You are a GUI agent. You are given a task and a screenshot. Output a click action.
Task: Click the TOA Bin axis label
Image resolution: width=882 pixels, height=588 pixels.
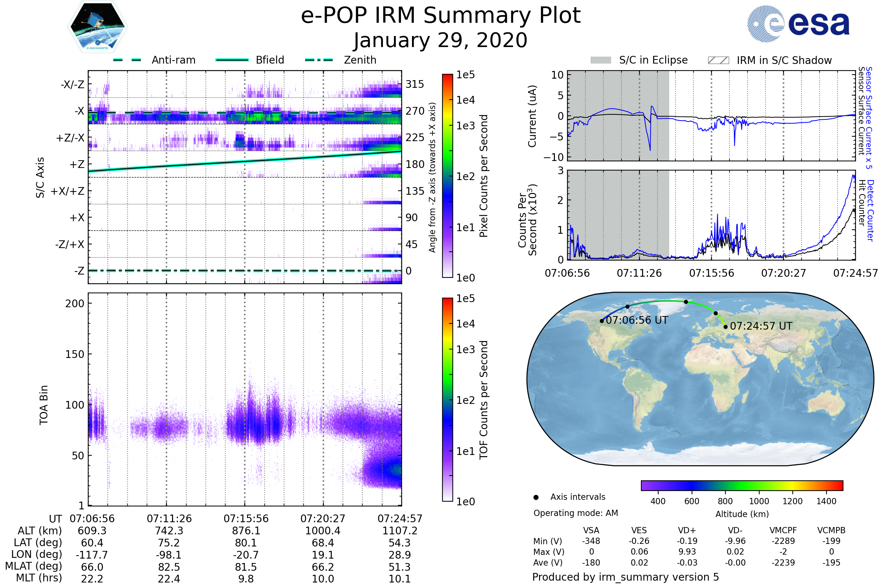(x=44, y=405)
